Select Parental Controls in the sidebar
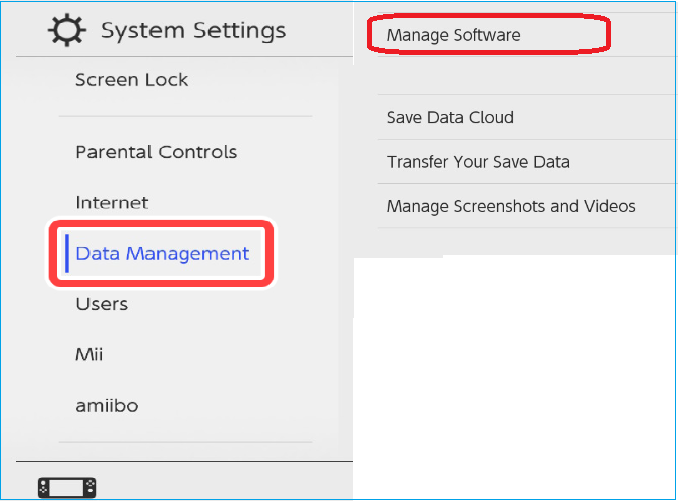678x501 pixels. coord(156,152)
